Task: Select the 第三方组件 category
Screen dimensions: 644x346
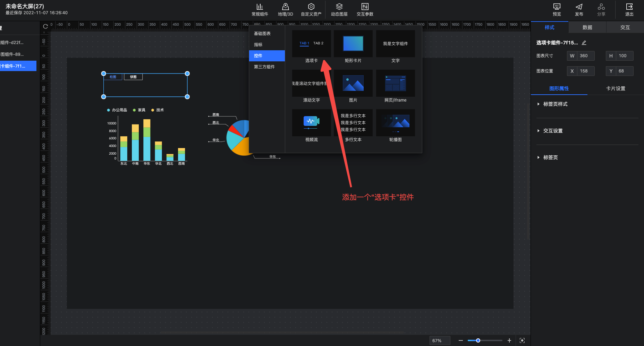Action: click(267, 67)
